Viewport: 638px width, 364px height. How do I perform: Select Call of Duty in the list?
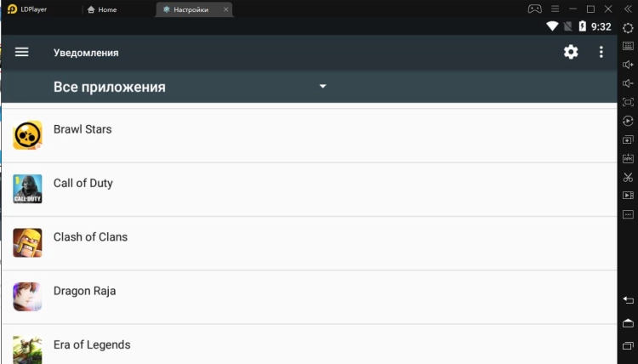point(83,184)
